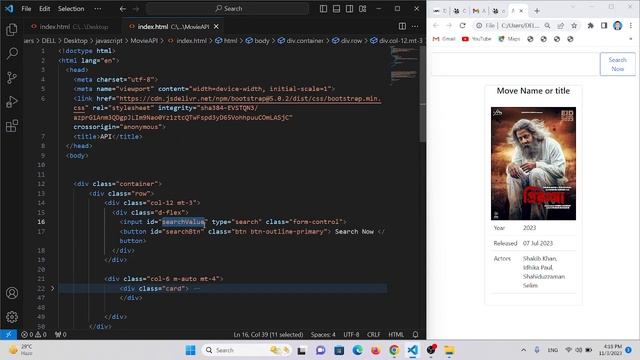This screenshot has height=360, width=640.
Task: Open Customize Layout control
Action: (x=362, y=9)
